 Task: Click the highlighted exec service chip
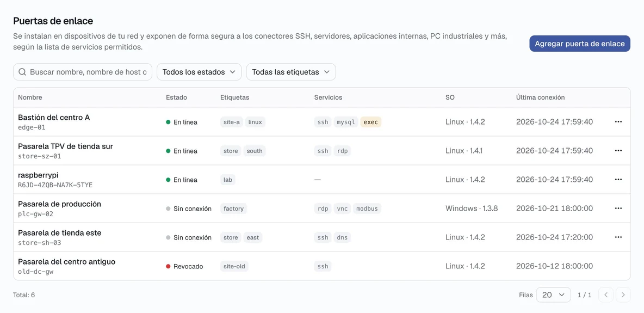371,122
